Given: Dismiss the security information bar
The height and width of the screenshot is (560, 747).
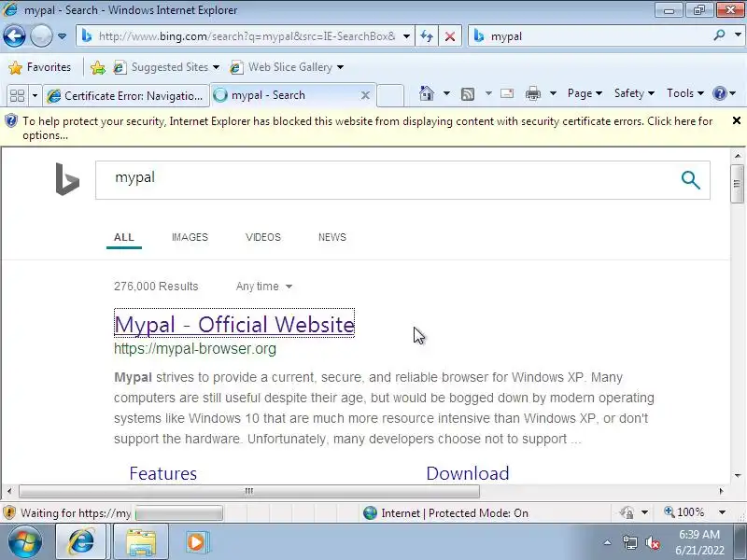Looking at the screenshot, I should tap(737, 121).
